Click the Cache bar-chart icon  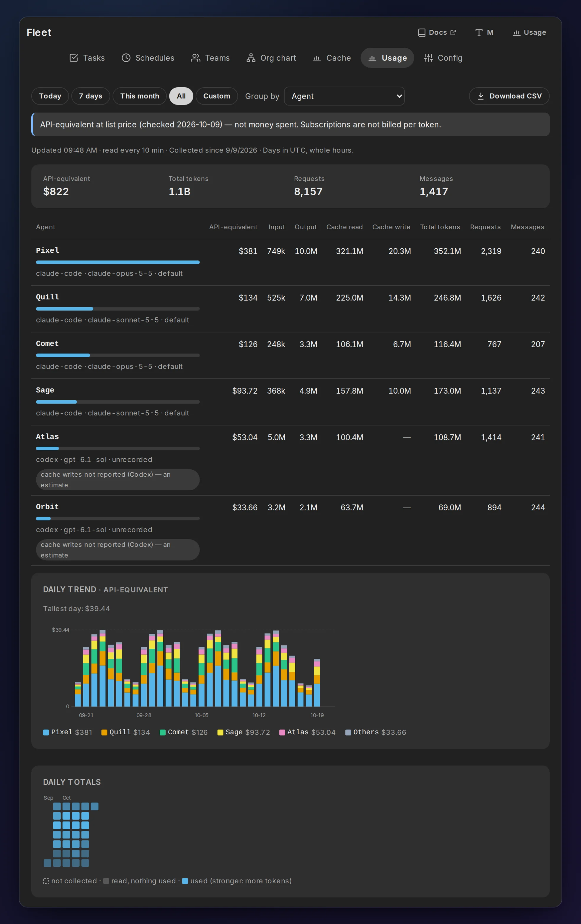point(317,58)
